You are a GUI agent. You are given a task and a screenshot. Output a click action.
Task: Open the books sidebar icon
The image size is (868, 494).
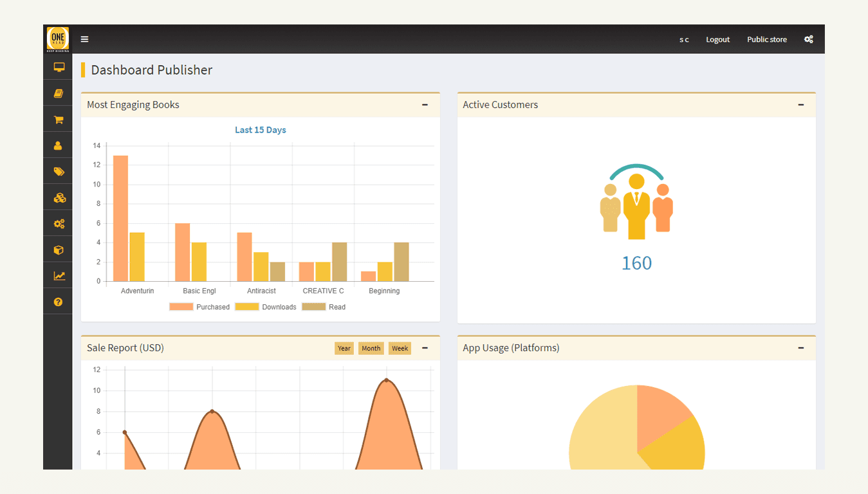click(59, 93)
